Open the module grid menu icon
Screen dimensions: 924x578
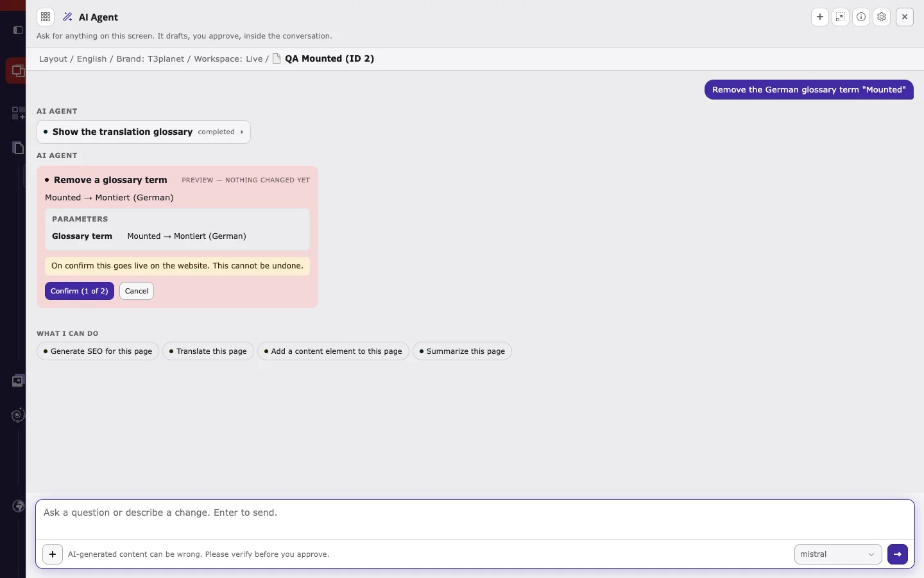pyautogui.click(x=46, y=17)
